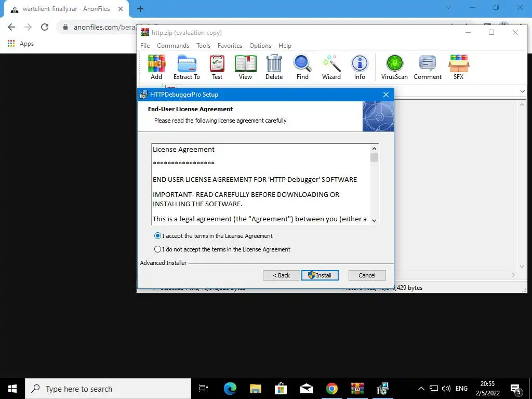Click the Chrome address bar
532x399 pixels.
pos(105,27)
